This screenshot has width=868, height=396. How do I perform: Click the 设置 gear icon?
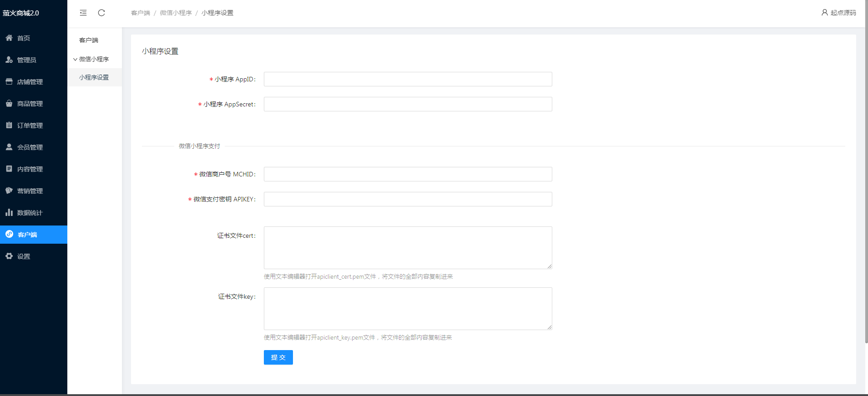point(9,256)
